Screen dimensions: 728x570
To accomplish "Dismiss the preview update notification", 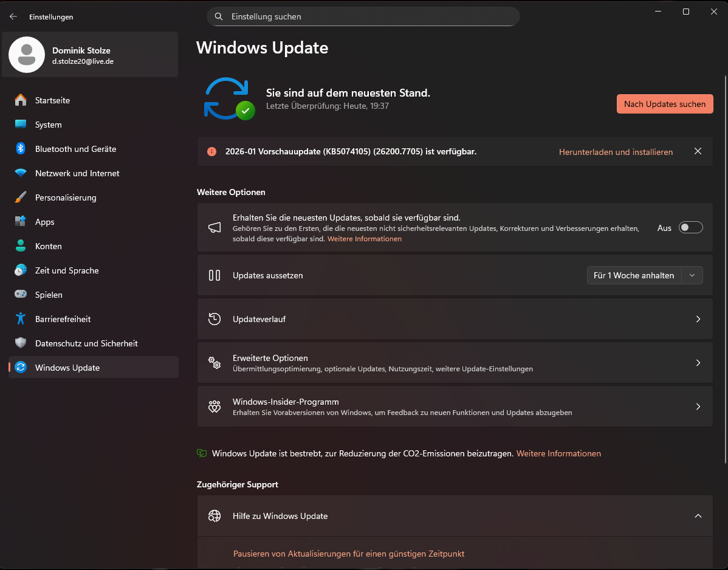I will (x=698, y=151).
